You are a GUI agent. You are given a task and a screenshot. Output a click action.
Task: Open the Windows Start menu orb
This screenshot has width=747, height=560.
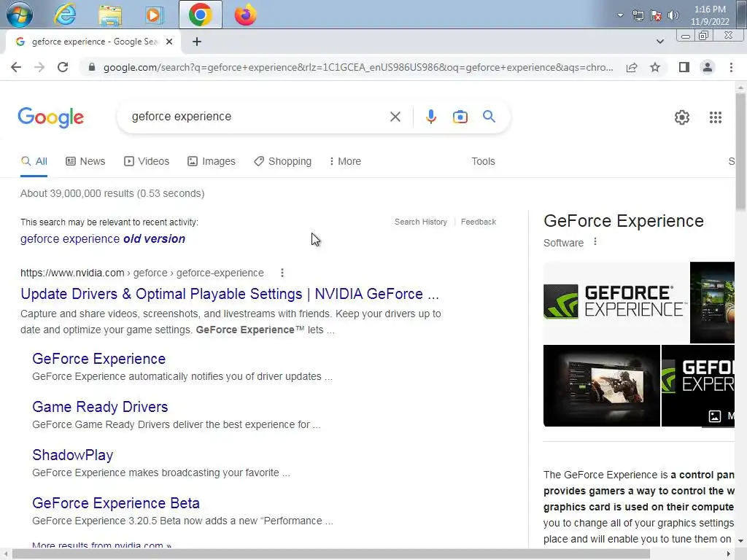click(x=20, y=15)
